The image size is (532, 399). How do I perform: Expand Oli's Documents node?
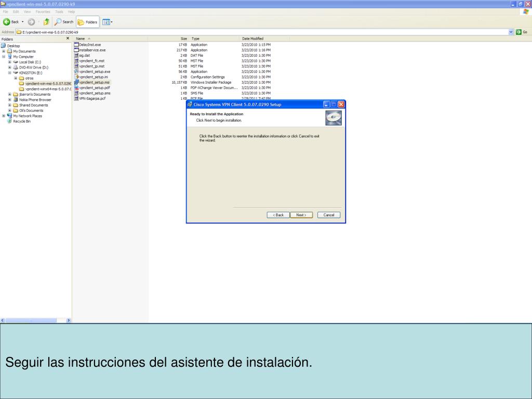9,111
